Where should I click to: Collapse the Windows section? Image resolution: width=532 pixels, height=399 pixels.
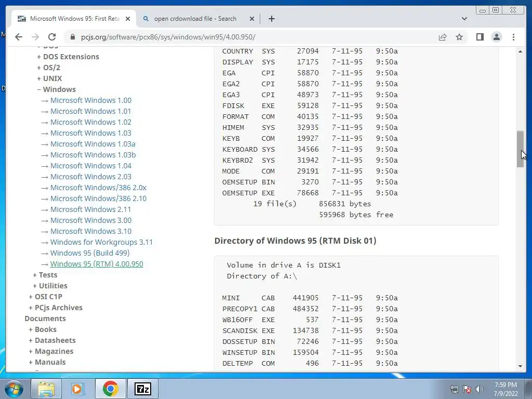click(x=56, y=89)
